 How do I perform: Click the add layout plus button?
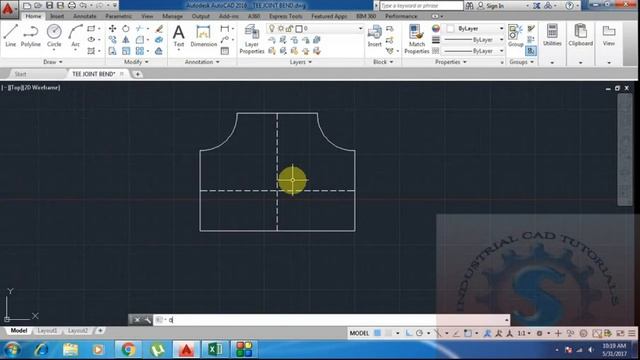100,331
